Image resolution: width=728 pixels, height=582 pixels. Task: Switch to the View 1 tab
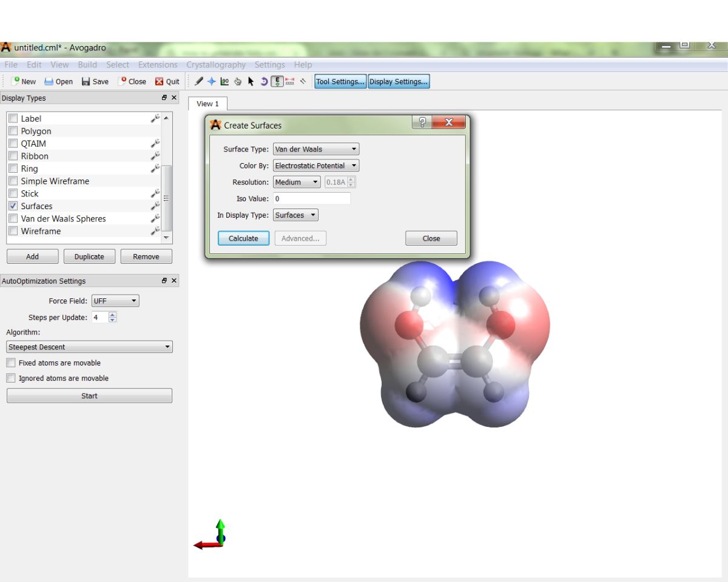coord(207,104)
